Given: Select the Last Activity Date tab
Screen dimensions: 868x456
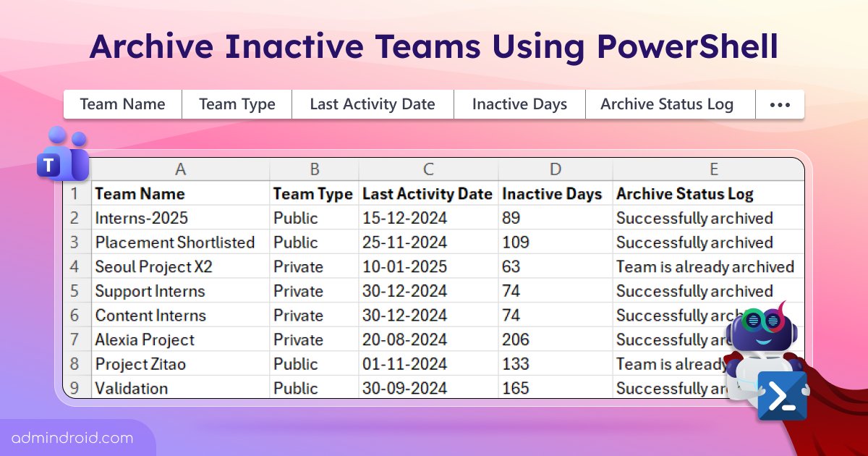Looking at the screenshot, I should (373, 104).
